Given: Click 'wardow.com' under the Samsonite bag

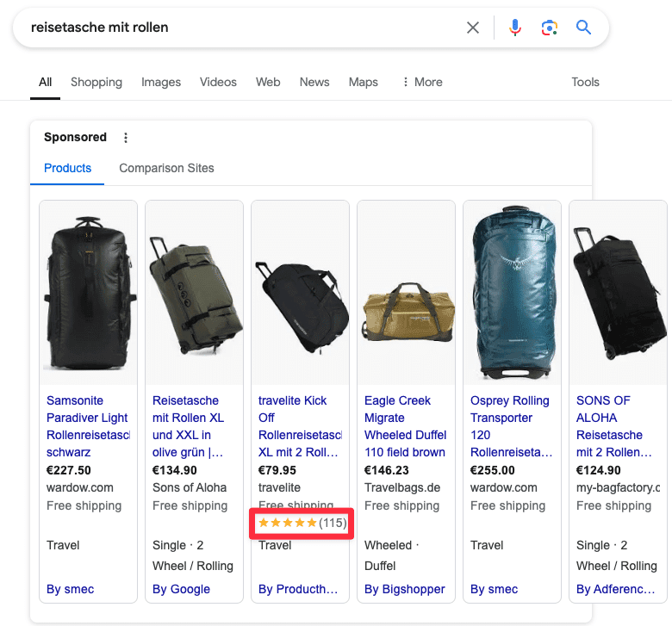Looking at the screenshot, I should (80, 487).
